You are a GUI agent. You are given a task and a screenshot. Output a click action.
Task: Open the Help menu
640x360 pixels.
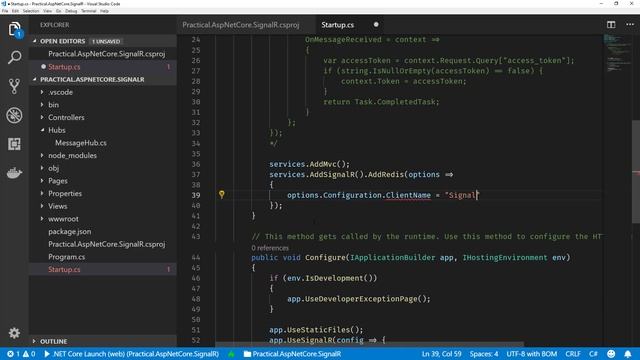pos(104,11)
